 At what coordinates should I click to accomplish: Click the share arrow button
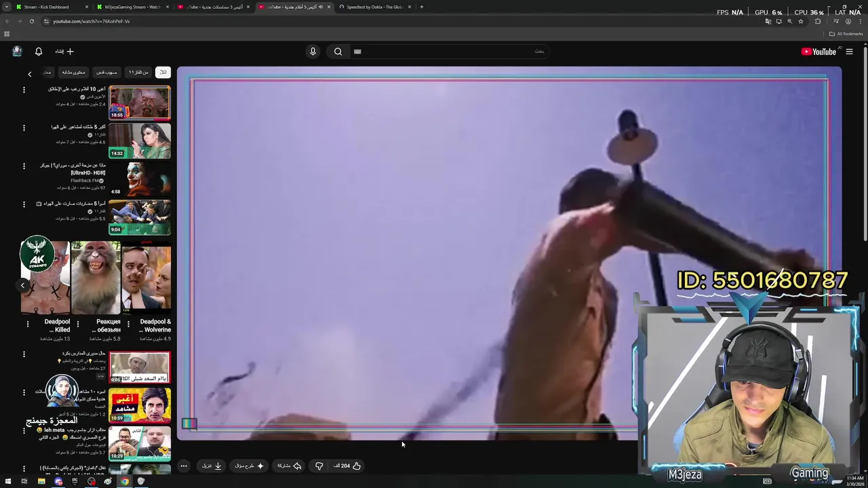tap(290, 466)
